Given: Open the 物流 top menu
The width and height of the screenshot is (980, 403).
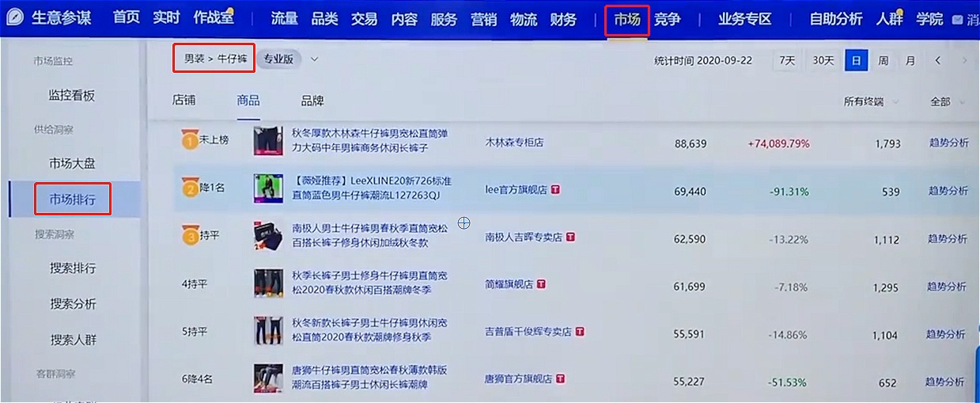Looking at the screenshot, I should (524, 19).
